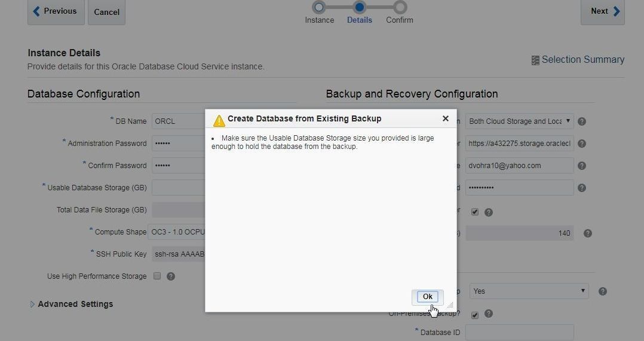Click the Total Data File Storage (GB) field

[x=179, y=210]
